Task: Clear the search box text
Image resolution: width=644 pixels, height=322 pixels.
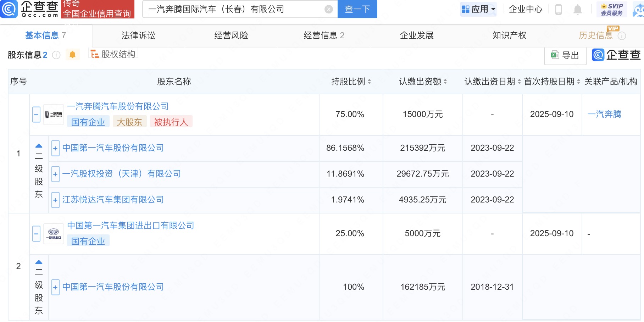Action: [329, 9]
